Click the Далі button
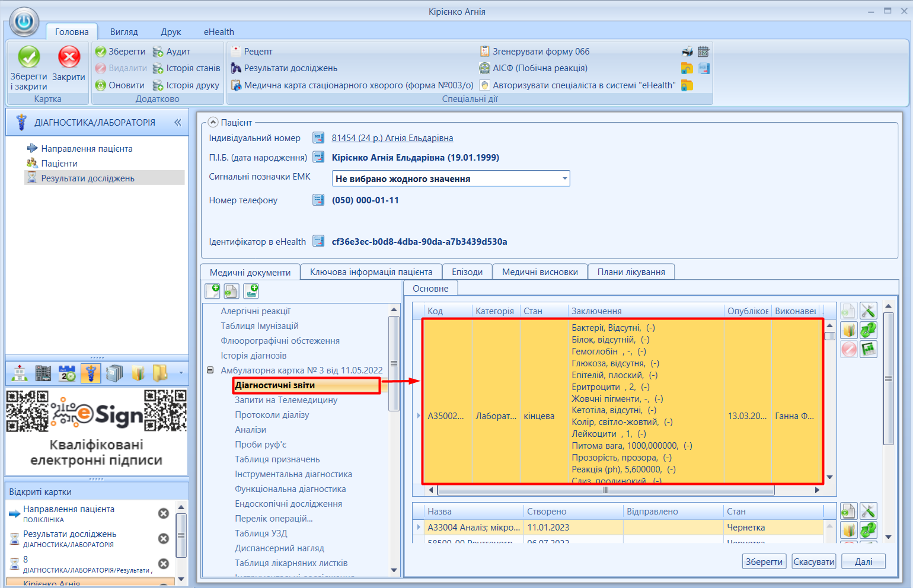913x588 pixels. point(863,561)
